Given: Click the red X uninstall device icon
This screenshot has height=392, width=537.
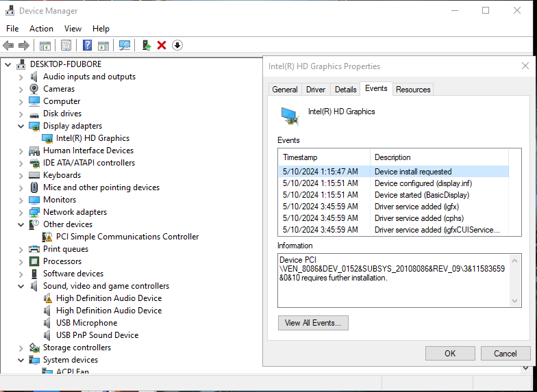Looking at the screenshot, I should (162, 45).
